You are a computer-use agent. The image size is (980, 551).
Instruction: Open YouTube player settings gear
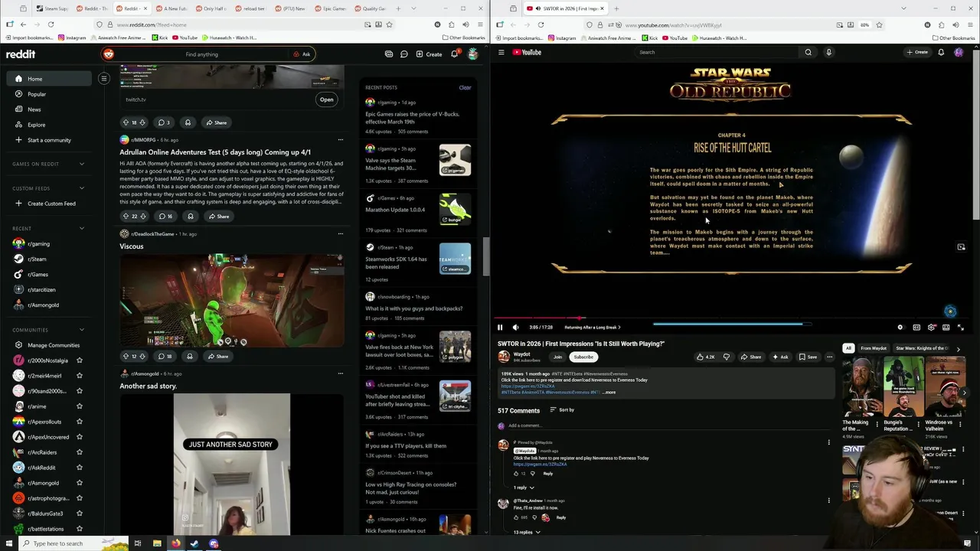931,328
